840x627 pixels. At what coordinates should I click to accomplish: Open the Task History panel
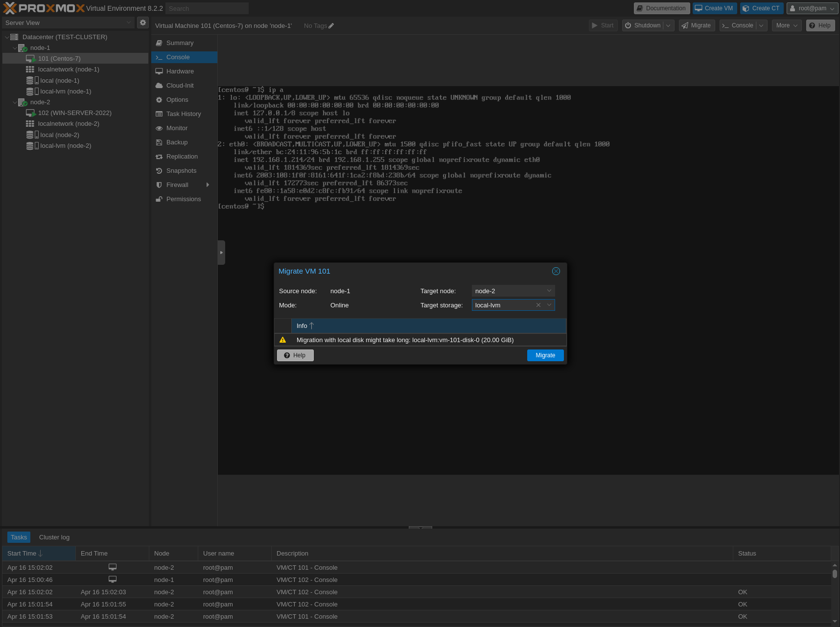pos(184,114)
